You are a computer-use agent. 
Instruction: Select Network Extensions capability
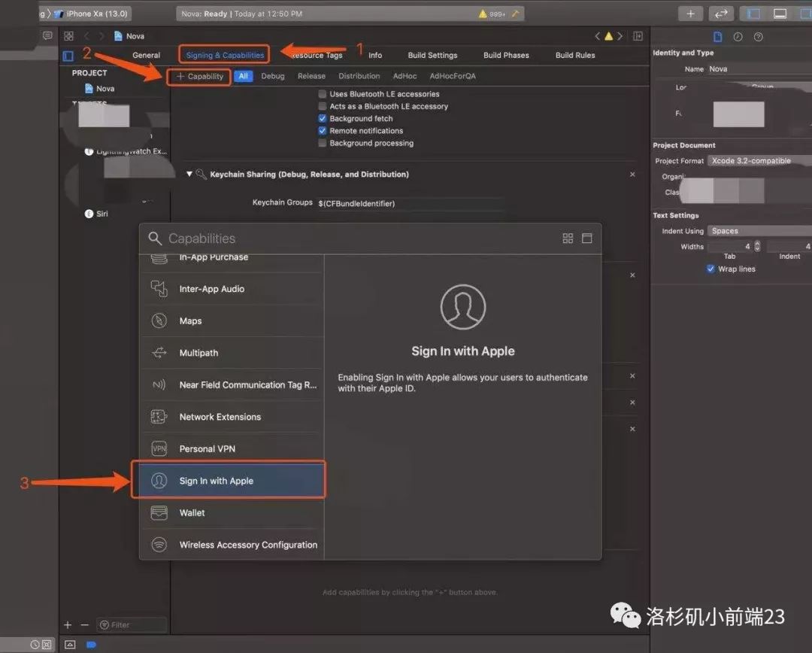pos(232,417)
